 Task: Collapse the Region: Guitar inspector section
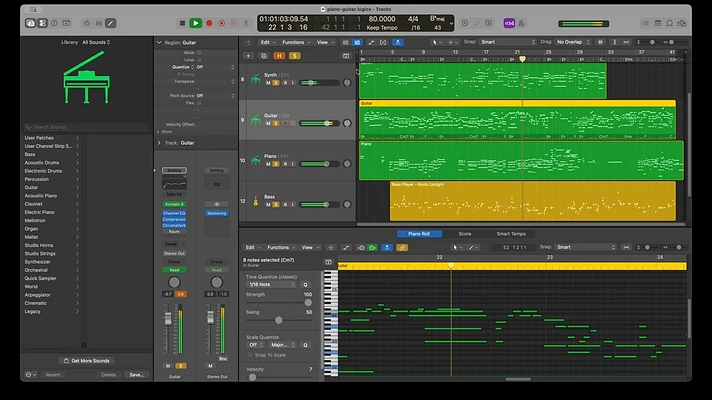pos(159,42)
